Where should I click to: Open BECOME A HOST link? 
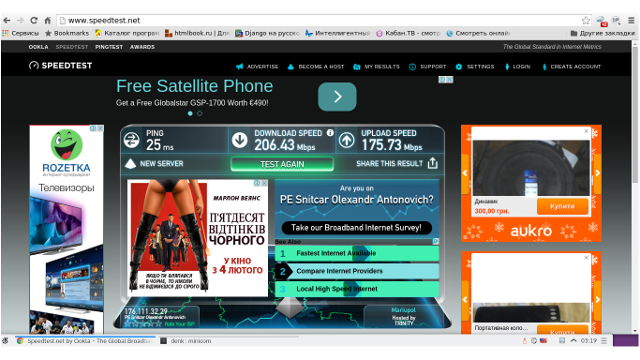pyautogui.click(x=316, y=67)
